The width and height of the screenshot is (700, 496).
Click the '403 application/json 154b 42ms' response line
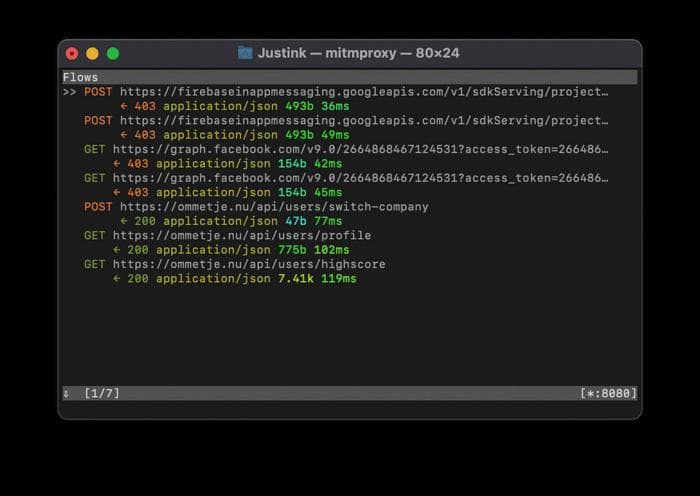[228, 164]
